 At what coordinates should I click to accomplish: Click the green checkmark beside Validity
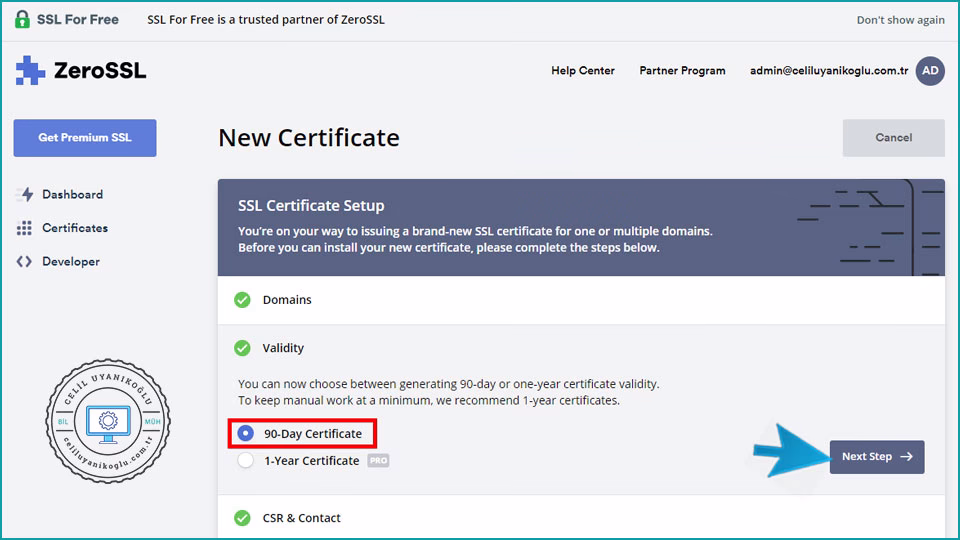tap(242, 348)
